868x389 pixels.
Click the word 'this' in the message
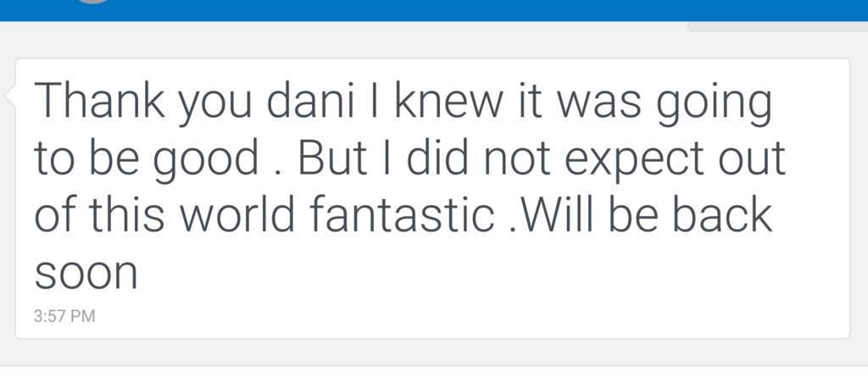(120, 216)
